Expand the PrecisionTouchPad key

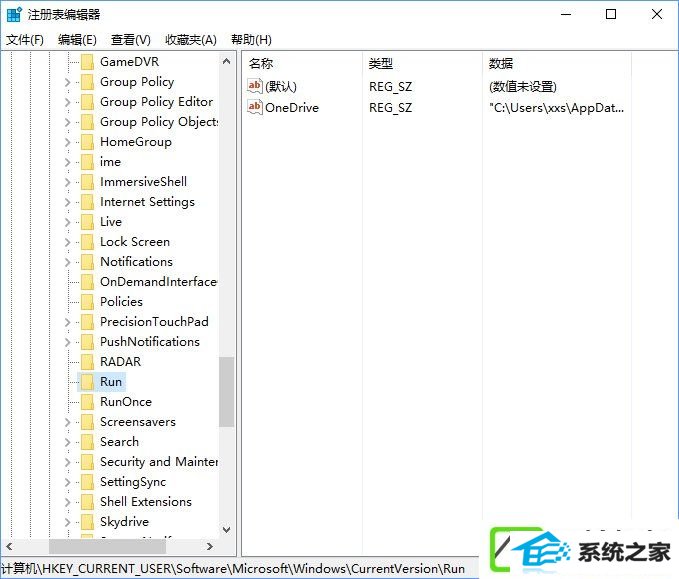(x=67, y=321)
